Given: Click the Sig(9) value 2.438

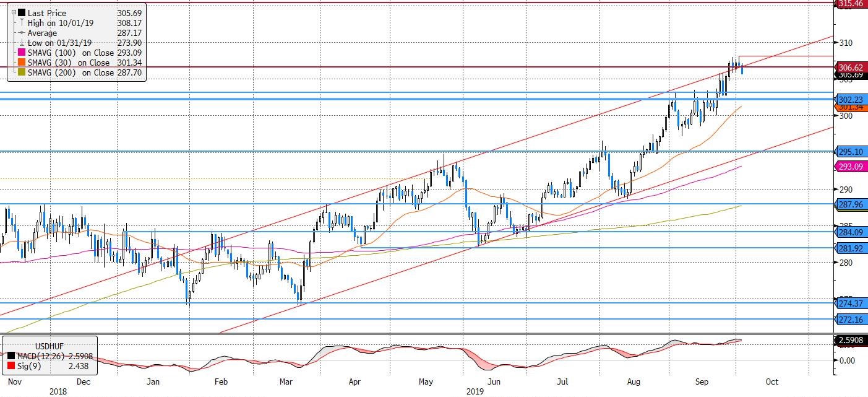Looking at the screenshot, I should (x=77, y=367).
